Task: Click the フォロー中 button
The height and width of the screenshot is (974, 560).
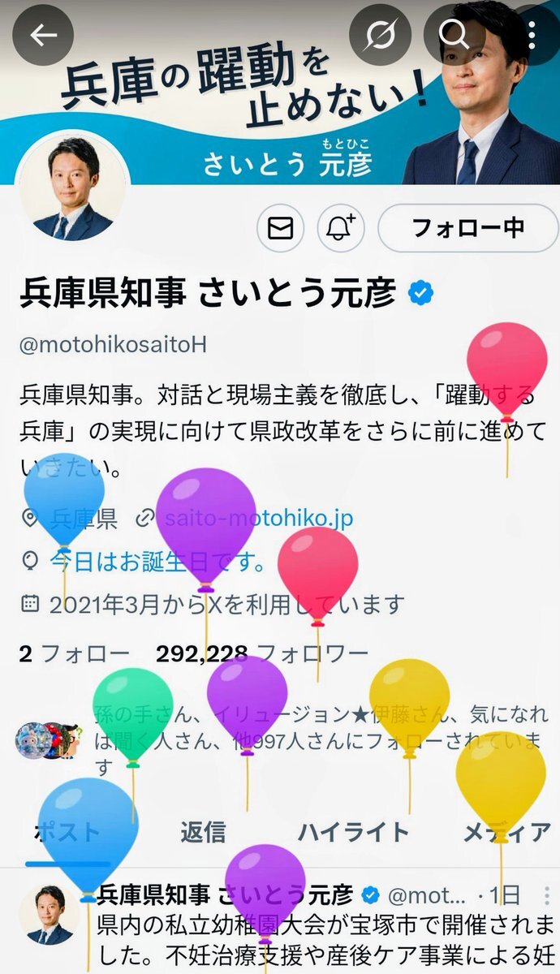Action: coord(468,228)
